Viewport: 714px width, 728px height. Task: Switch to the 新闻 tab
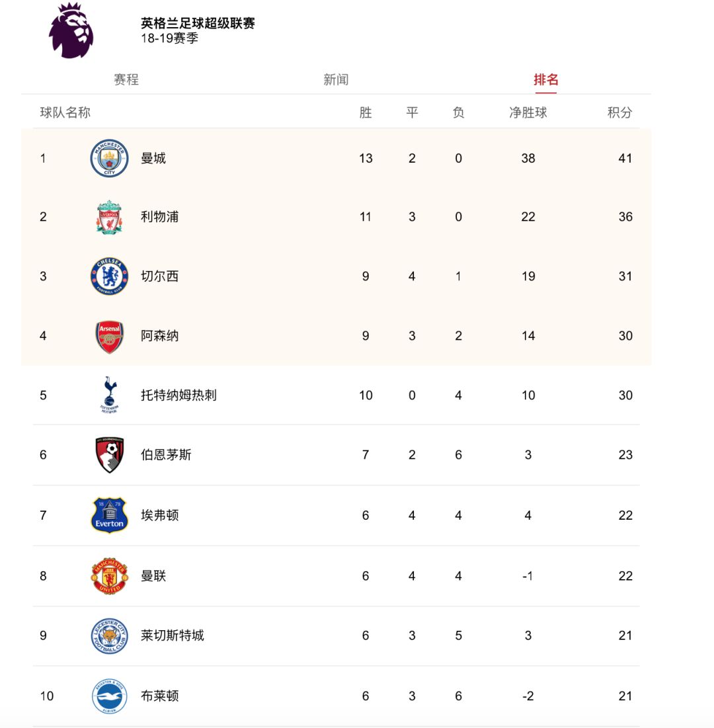(336, 80)
